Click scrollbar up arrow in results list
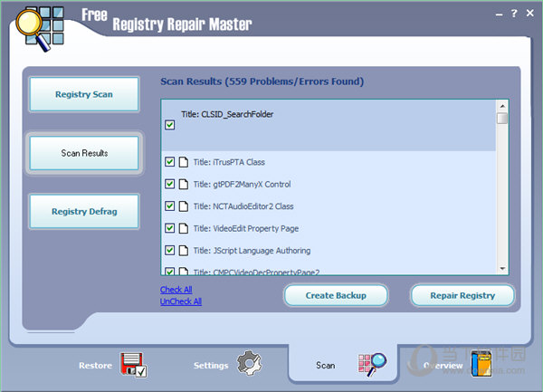This screenshot has width=543, height=392. (502, 106)
